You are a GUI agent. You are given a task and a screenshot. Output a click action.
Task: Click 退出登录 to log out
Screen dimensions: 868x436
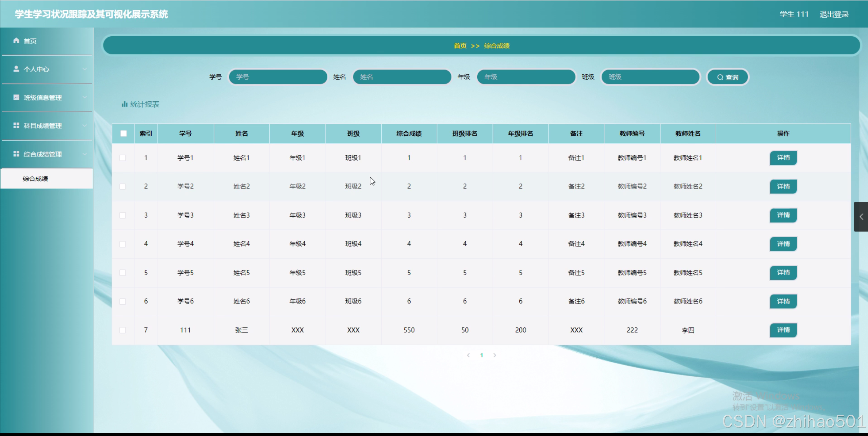point(834,14)
